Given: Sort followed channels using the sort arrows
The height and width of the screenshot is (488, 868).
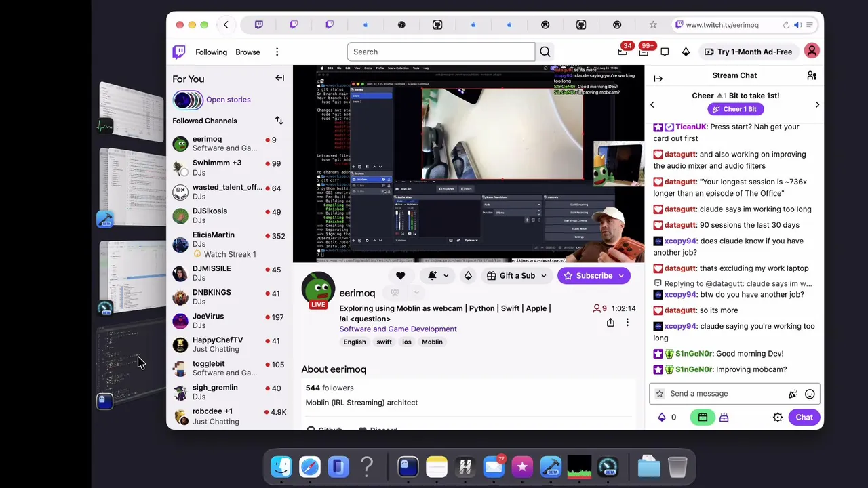Looking at the screenshot, I should [x=279, y=121].
